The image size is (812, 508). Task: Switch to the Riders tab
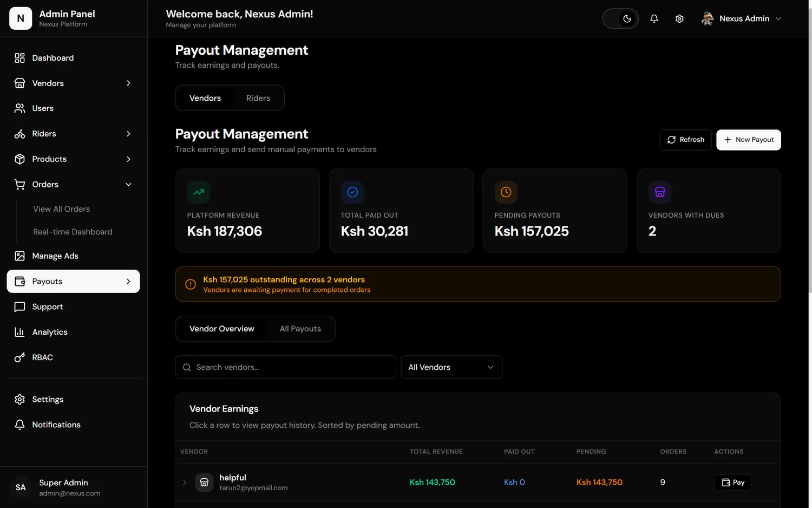(258, 98)
